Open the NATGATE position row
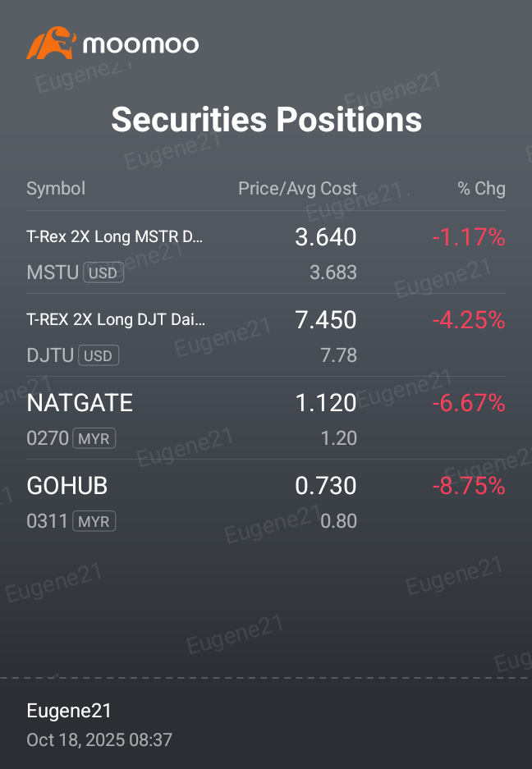This screenshot has width=532, height=769. (266, 419)
